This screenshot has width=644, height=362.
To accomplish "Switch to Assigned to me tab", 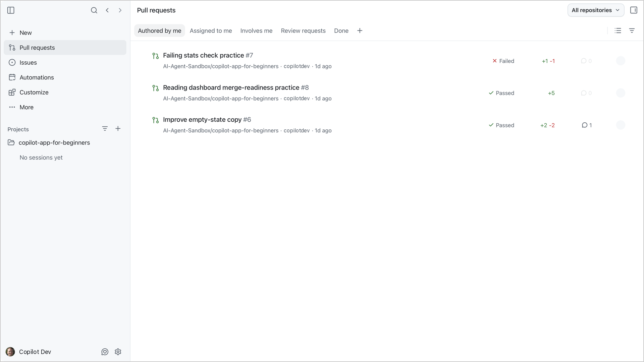I will tap(211, 31).
